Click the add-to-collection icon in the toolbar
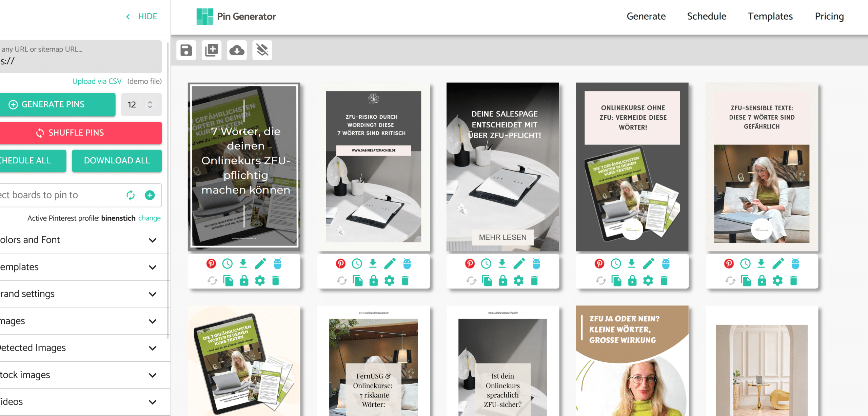 click(x=212, y=50)
